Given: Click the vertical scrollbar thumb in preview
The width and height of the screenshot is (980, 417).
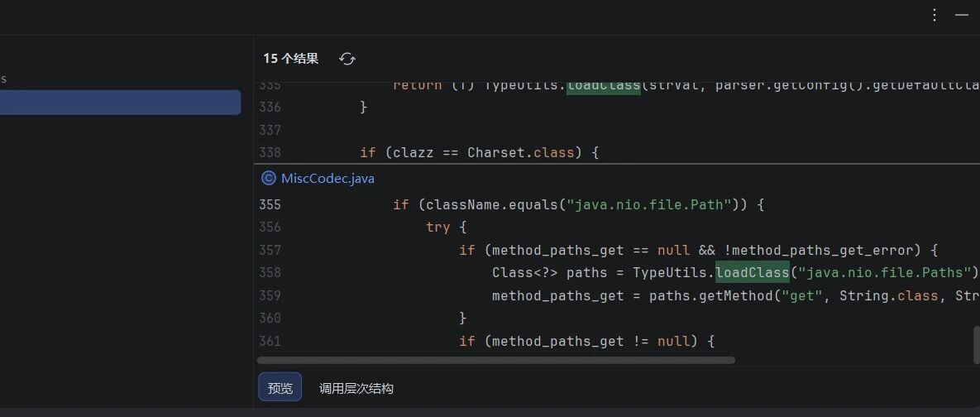Looking at the screenshot, I should coord(976,344).
